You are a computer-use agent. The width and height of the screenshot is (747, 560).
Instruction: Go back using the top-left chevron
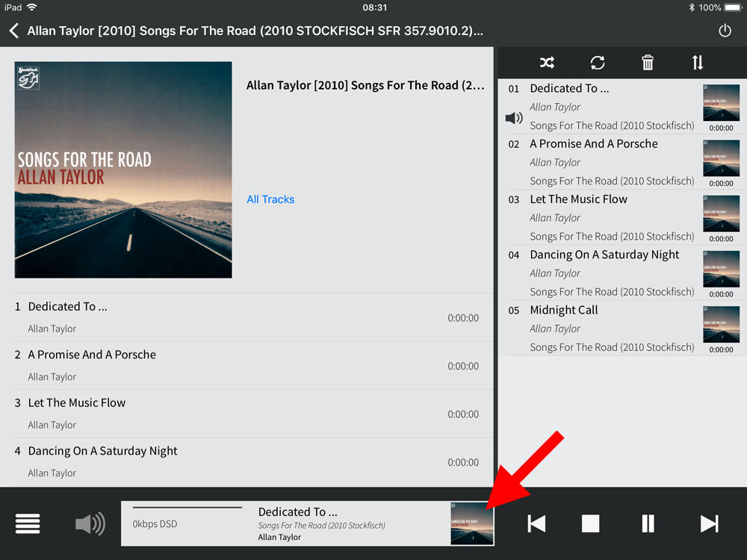13,31
